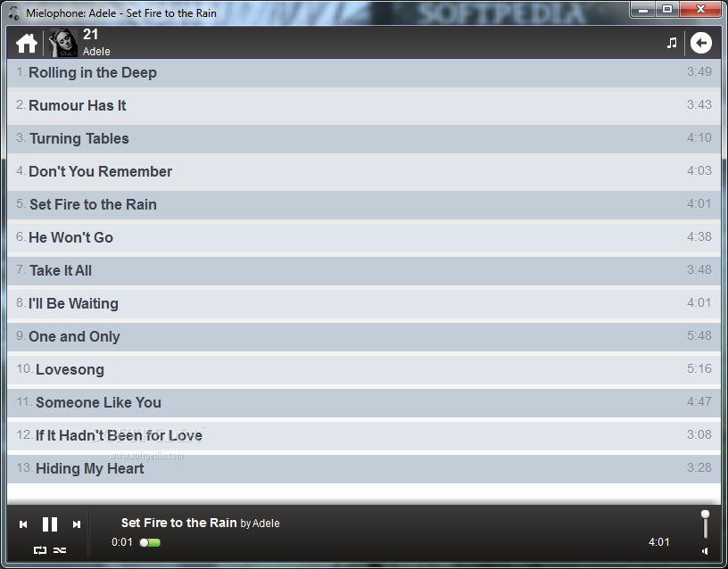Skip to the previous track
Image resolution: width=728 pixels, height=569 pixels.
(x=23, y=524)
